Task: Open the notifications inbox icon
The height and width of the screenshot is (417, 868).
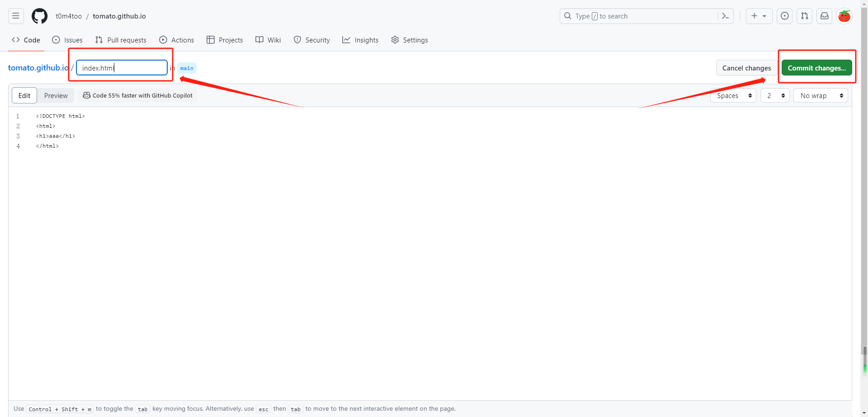Action: click(x=824, y=16)
